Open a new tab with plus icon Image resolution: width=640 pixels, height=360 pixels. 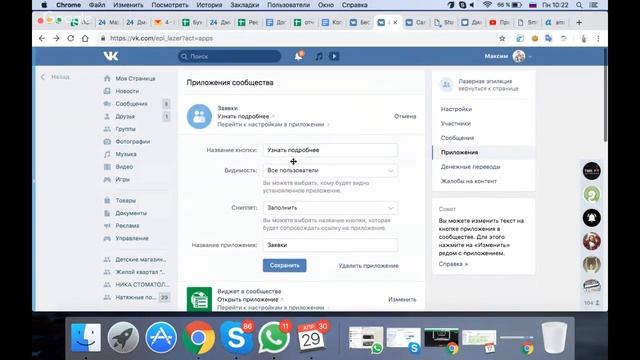tap(579, 22)
